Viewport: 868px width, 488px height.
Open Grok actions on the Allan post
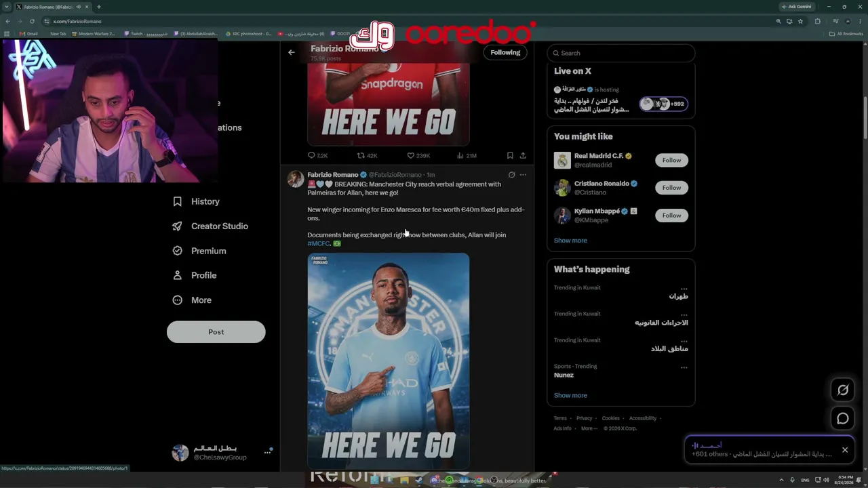[x=511, y=175]
